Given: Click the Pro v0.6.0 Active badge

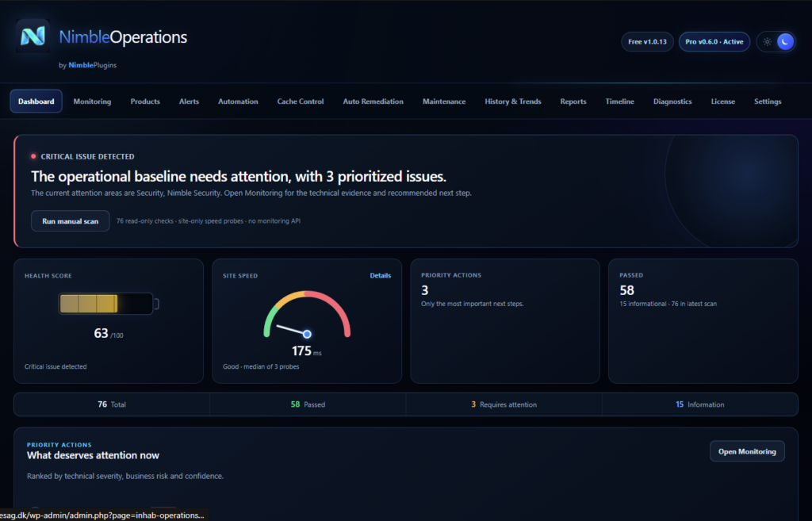Looking at the screenshot, I should pyautogui.click(x=714, y=42).
